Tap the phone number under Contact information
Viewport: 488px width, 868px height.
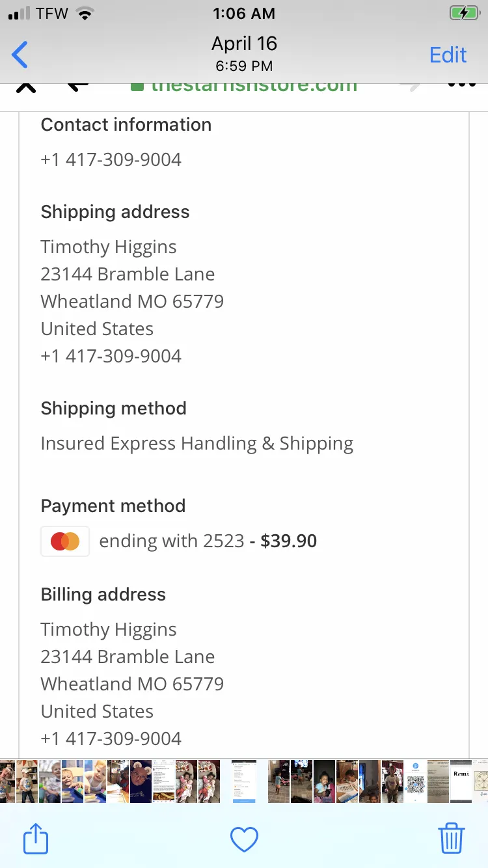(x=111, y=159)
